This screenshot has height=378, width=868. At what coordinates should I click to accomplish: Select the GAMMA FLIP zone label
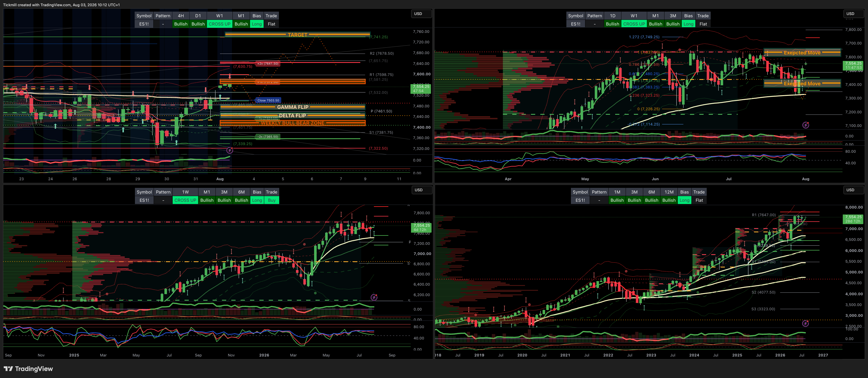coord(293,107)
